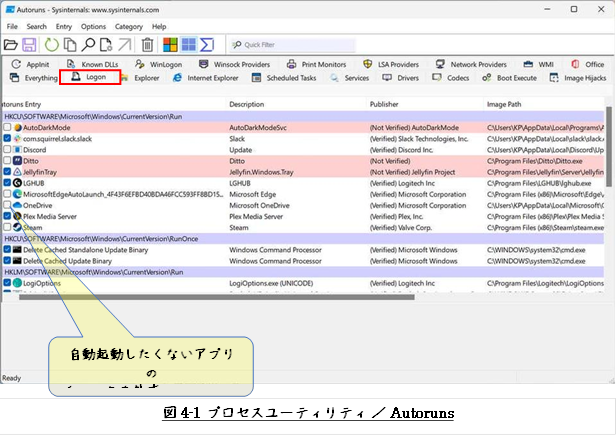
Task: Switch to the Winsock Providers tab
Action: pos(235,64)
